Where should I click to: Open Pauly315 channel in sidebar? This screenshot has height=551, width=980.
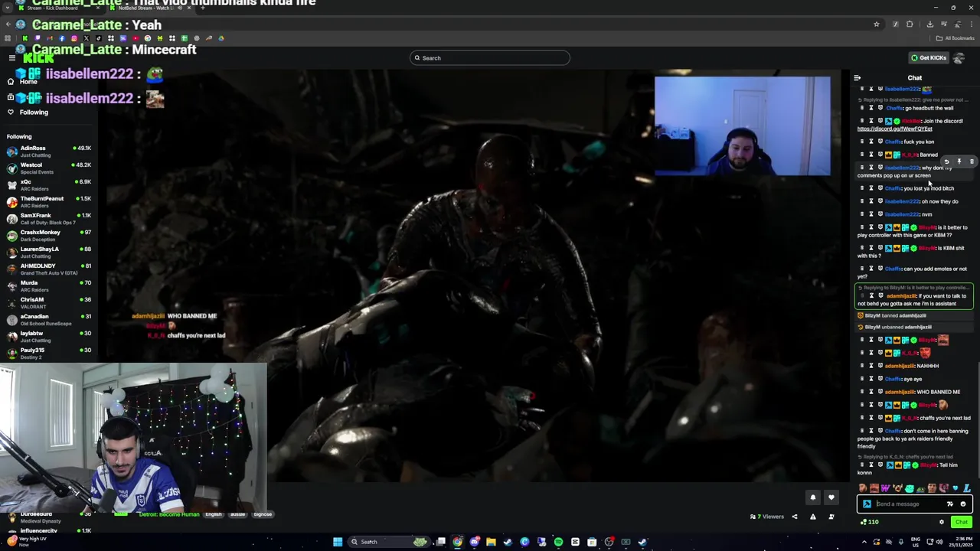click(49, 354)
